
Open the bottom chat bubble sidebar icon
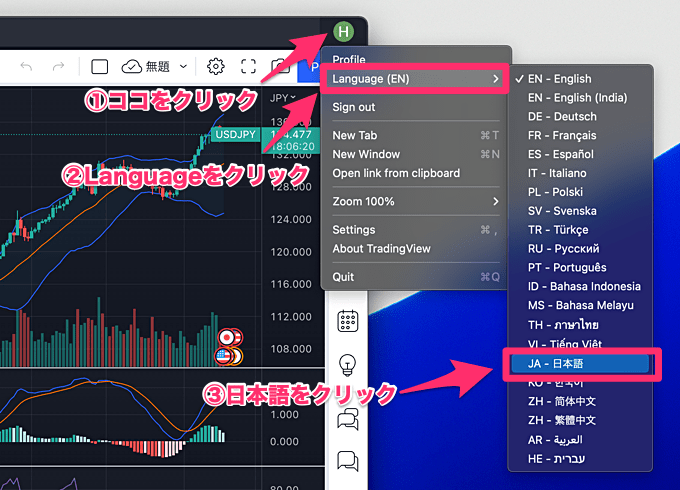click(348, 461)
